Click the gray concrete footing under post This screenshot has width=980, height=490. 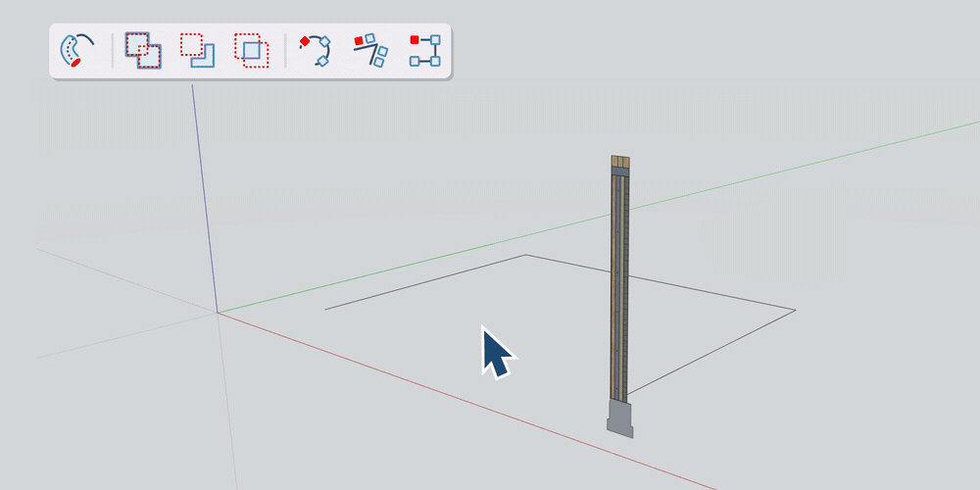620,419
